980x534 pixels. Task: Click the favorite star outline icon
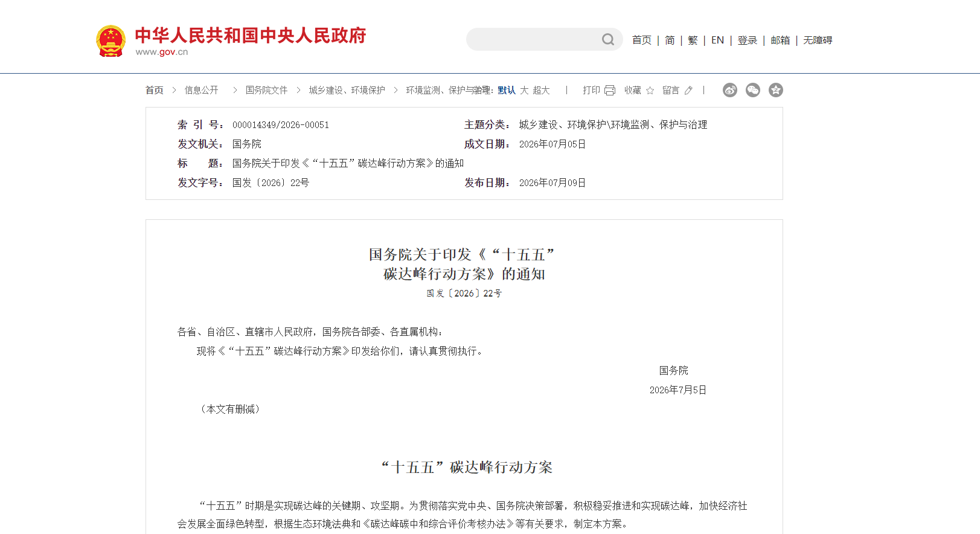(x=650, y=90)
